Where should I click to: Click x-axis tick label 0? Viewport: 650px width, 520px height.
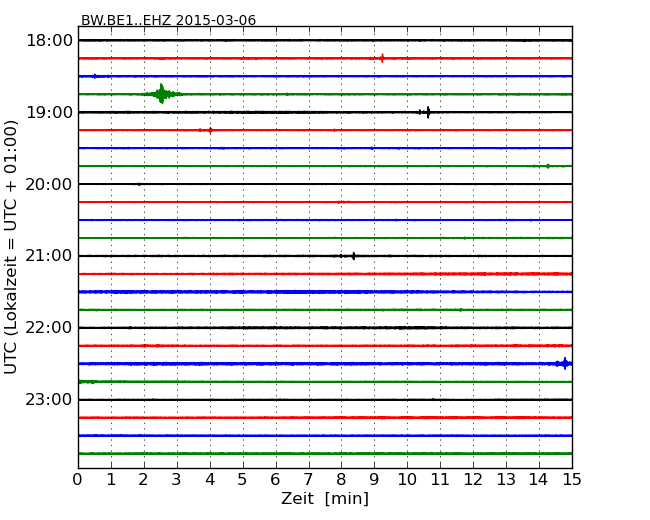(78, 480)
